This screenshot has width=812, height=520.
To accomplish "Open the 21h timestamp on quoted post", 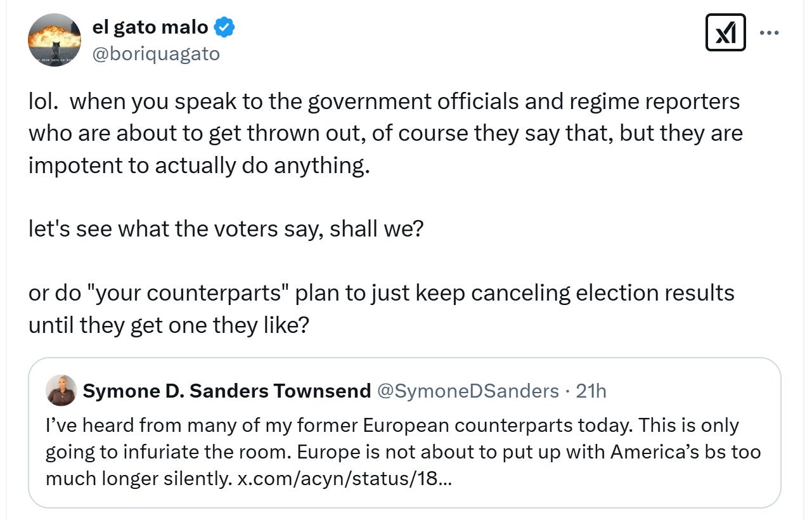I will 591,391.
